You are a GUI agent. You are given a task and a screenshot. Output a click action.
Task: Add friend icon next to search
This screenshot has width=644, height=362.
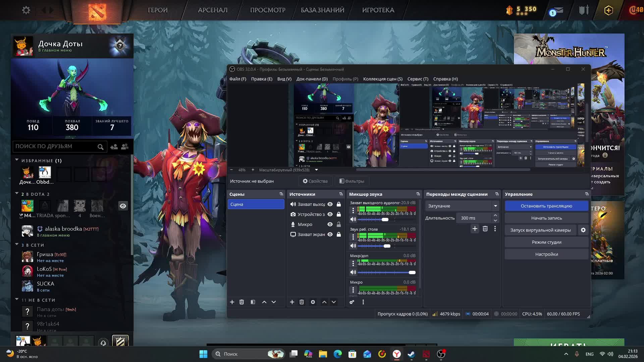click(114, 147)
